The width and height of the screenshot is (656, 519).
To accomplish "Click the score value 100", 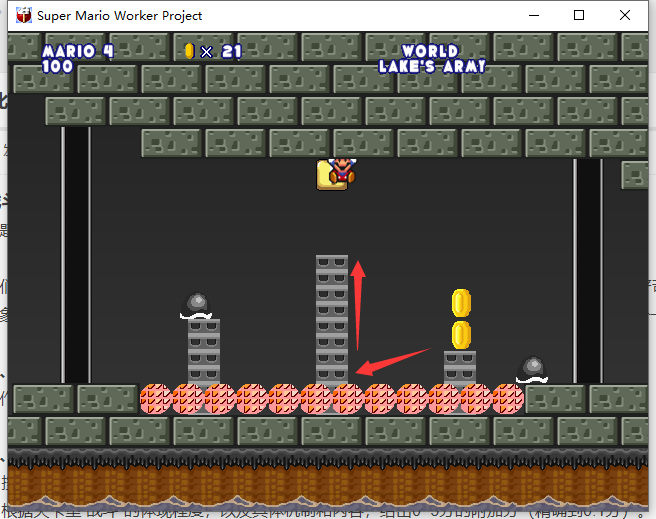I will [x=57, y=66].
